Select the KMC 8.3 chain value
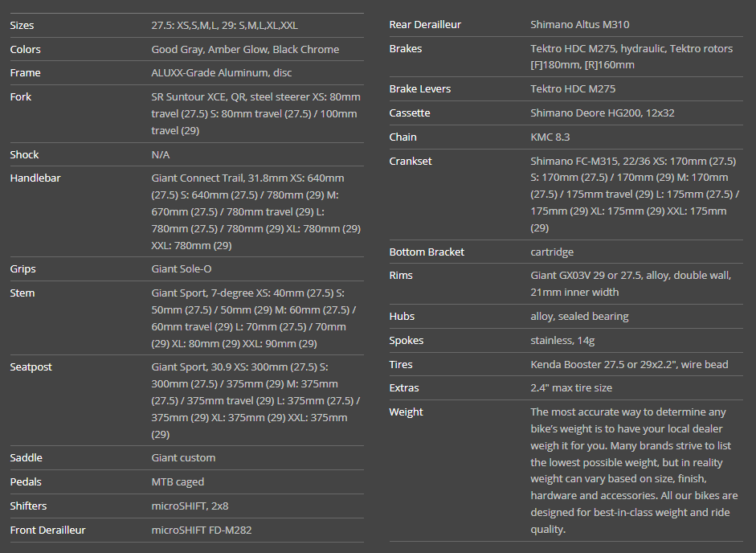756x553 pixels. (550, 137)
